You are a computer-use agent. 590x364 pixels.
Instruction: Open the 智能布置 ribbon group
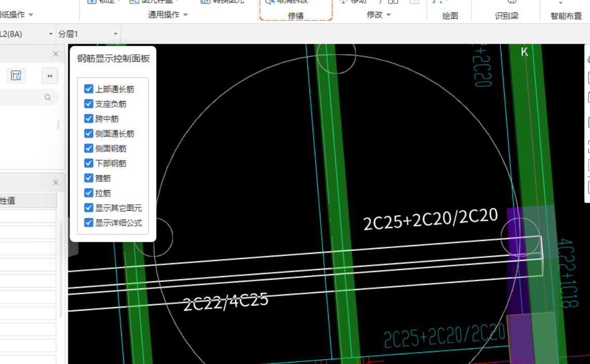click(x=566, y=16)
